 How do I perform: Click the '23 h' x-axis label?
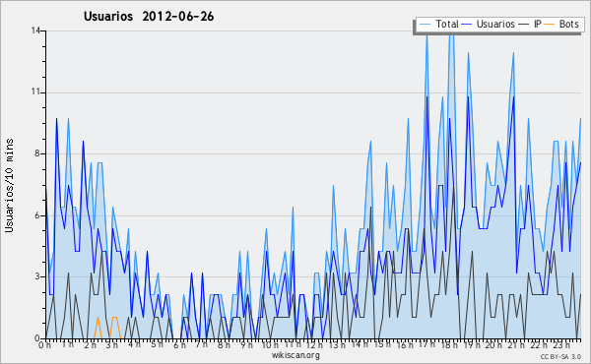pyautogui.click(x=560, y=344)
